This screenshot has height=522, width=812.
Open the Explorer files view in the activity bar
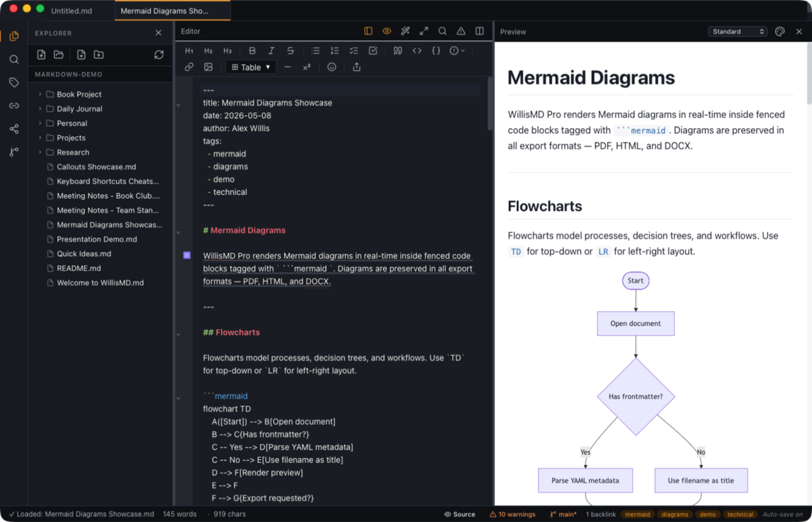[14, 36]
